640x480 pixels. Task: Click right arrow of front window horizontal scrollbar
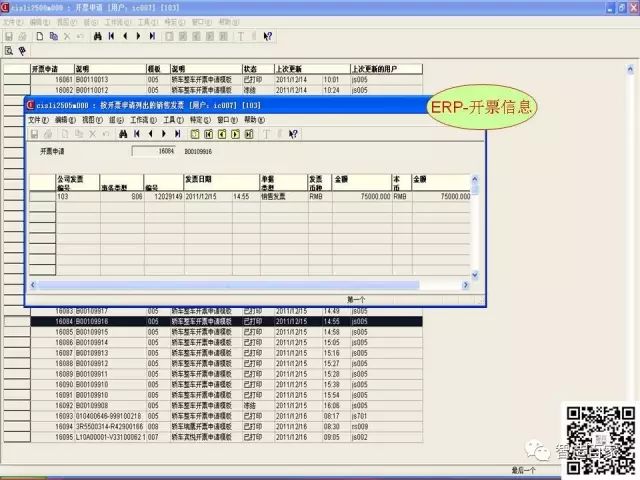465,285
